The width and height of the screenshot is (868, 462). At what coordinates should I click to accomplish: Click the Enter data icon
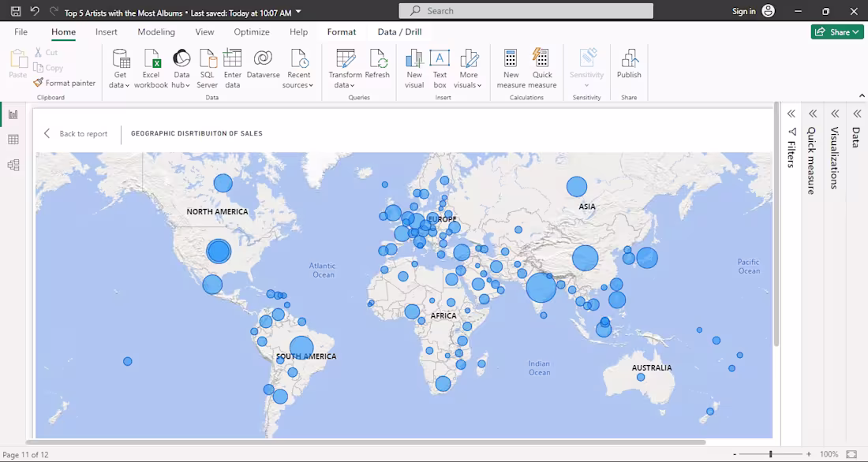pos(233,67)
